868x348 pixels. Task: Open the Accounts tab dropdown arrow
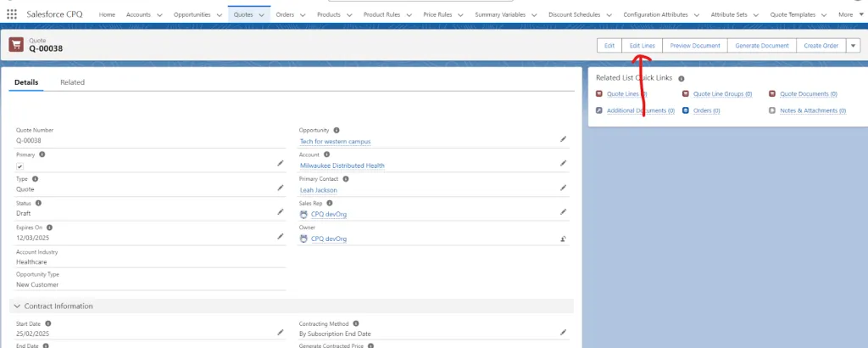point(160,15)
